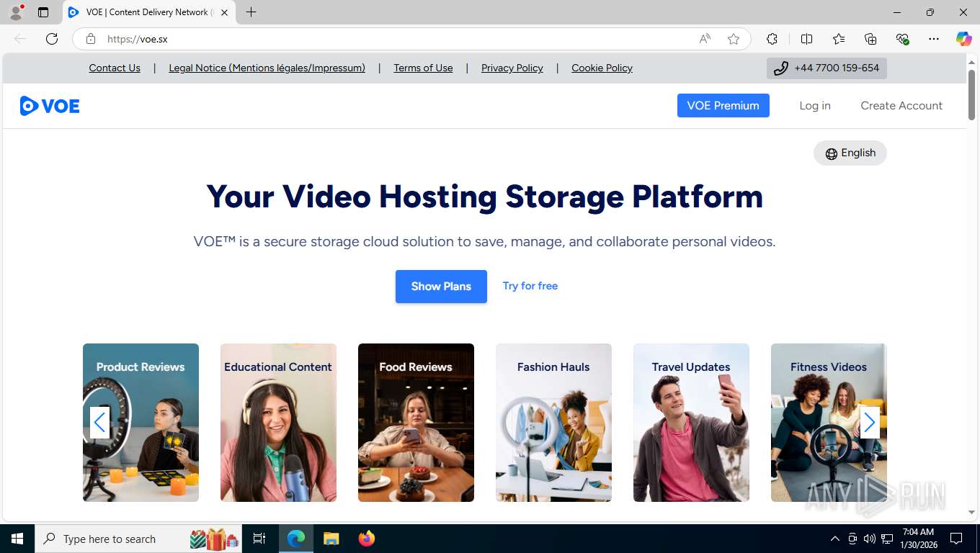Screen dimensions: 980x553
Task: Open Firefox from taskbar
Action: pos(367,539)
